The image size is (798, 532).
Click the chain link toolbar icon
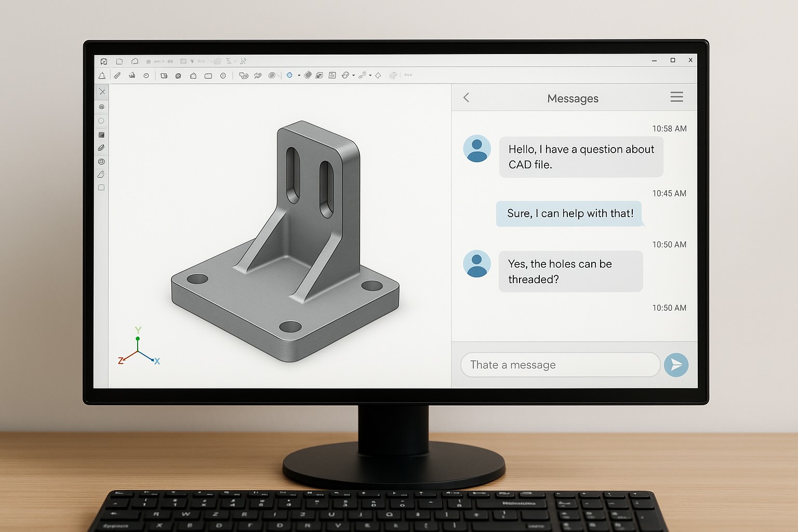coord(362,75)
